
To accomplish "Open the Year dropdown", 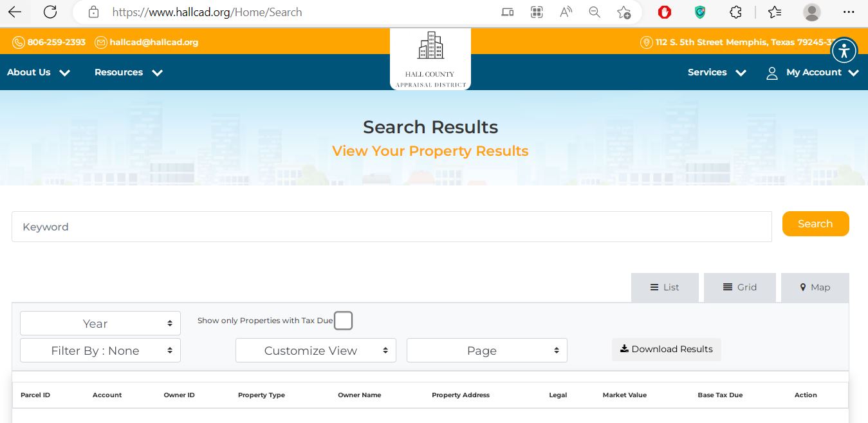I will (100, 324).
